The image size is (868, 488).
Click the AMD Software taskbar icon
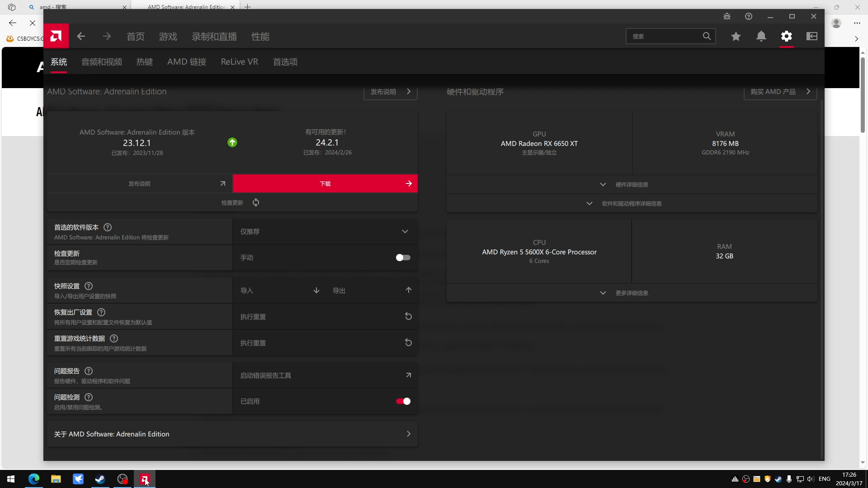(145, 479)
